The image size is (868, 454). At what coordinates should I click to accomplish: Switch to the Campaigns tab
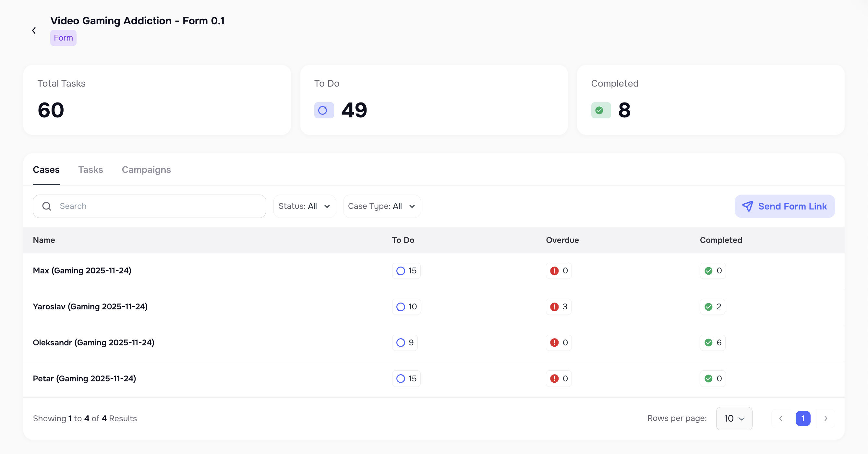(x=146, y=170)
